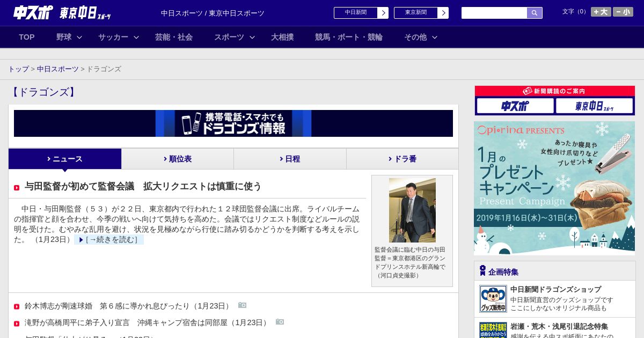Open article 鈴木博志が剛速球婚

click(x=128, y=306)
